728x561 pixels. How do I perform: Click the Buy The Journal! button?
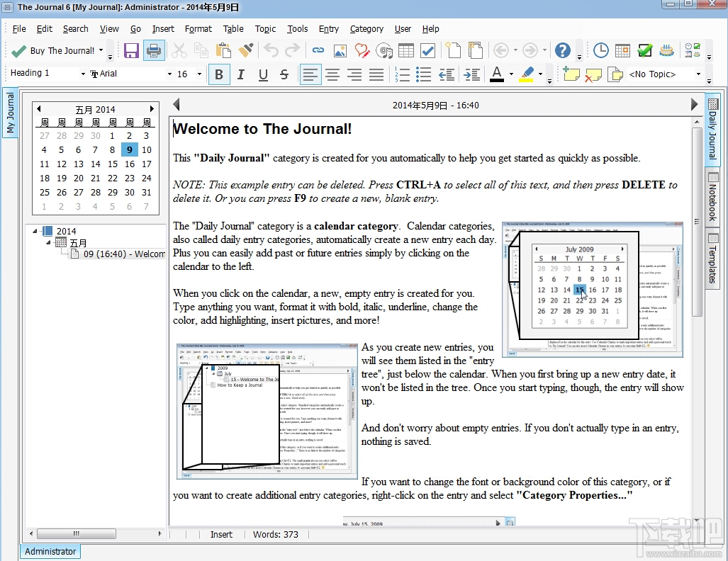coord(55,50)
